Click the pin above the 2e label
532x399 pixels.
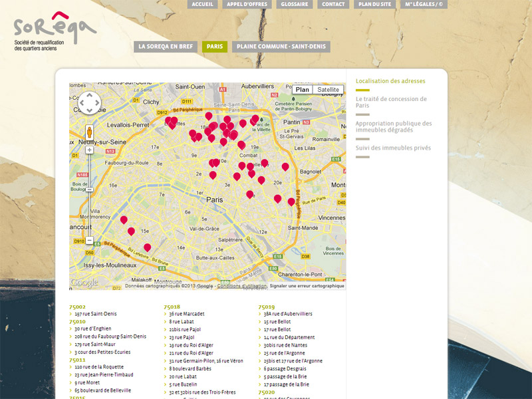[x=213, y=175]
